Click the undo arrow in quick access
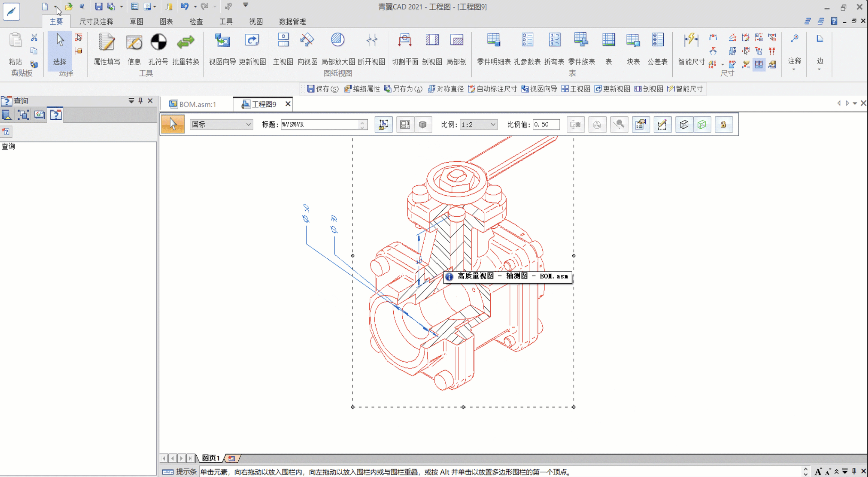 click(x=185, y=6)
